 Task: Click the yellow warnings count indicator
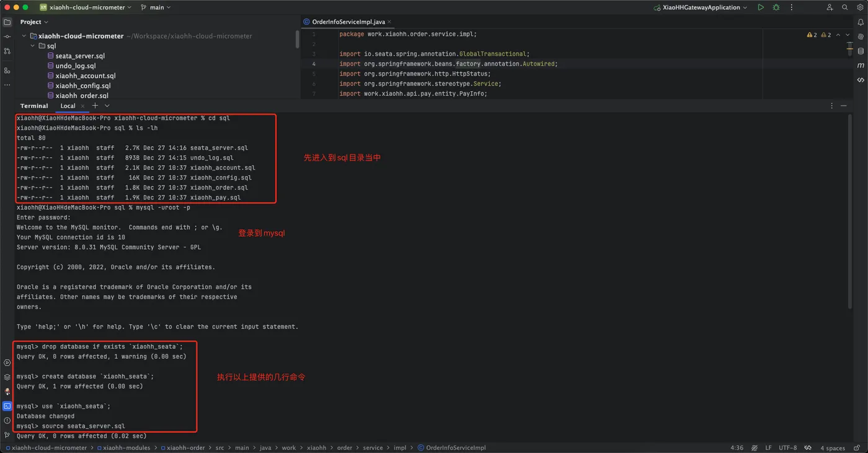tap(812, 35)
